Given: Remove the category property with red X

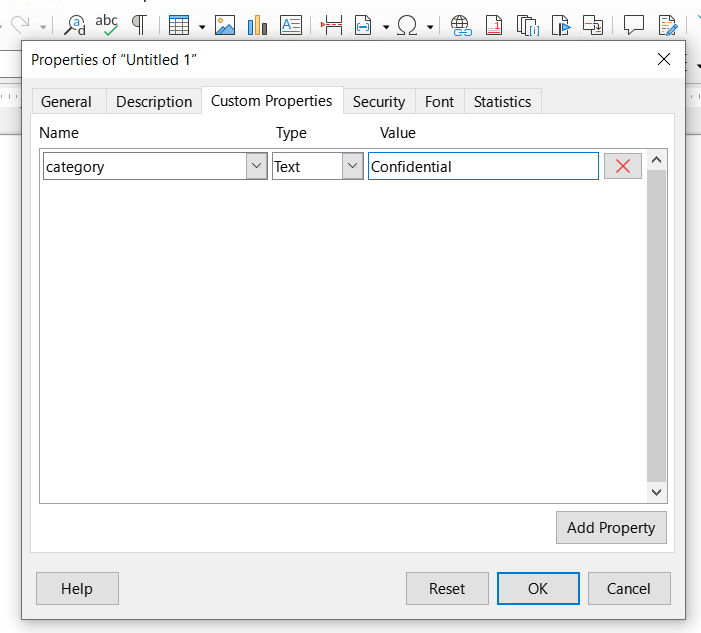Looking at the screenshot, I should click(x=623, y=167).
